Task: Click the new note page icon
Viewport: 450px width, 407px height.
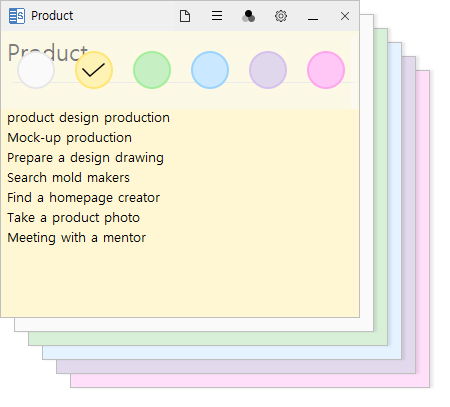Action: click(x=185, y=16)
